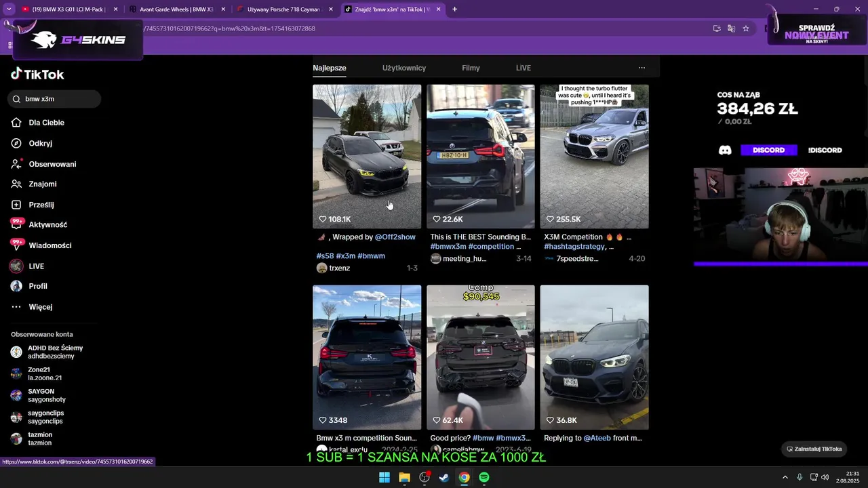868x488 pixels.
Task: Open the trxenz wrapped X3M video thumbnail
Action: coord(367,156)
